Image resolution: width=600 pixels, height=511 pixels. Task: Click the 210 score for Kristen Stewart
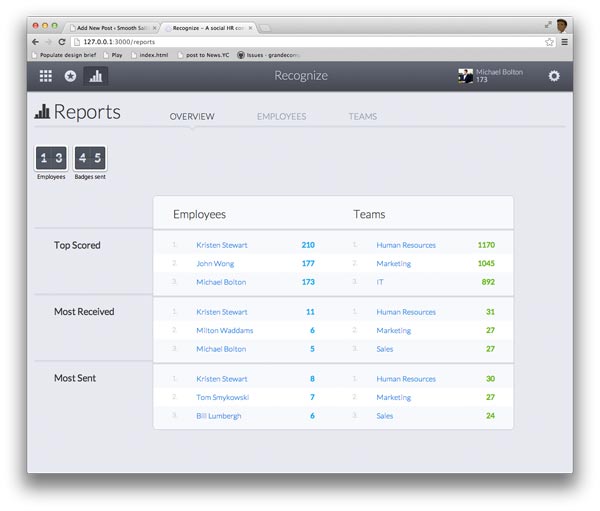pos(308,245)
